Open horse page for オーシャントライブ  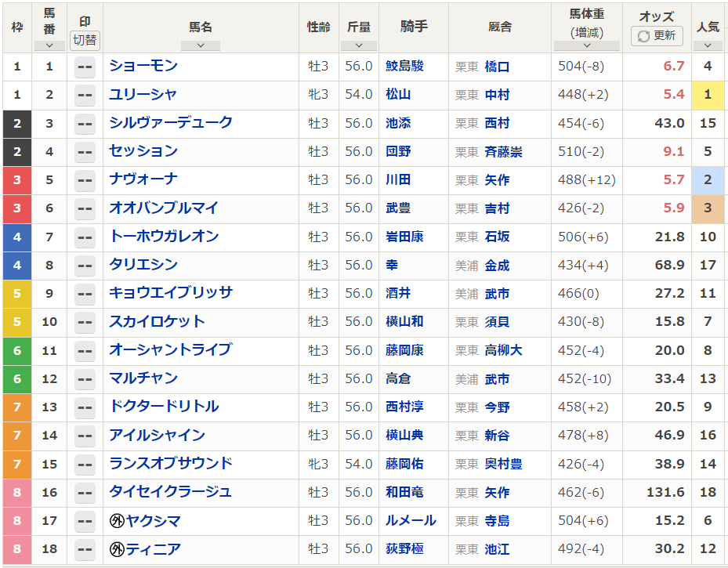pos(171,350)
